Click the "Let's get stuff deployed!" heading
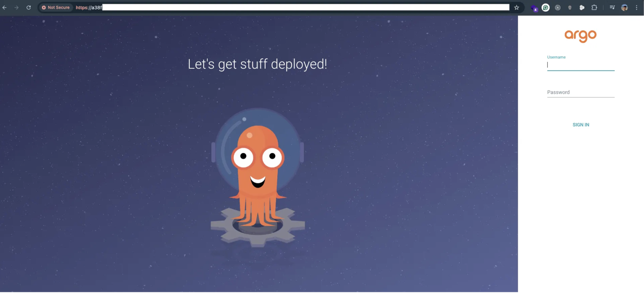The width and height of the screenshot is (644, 293). coord(257,64)
